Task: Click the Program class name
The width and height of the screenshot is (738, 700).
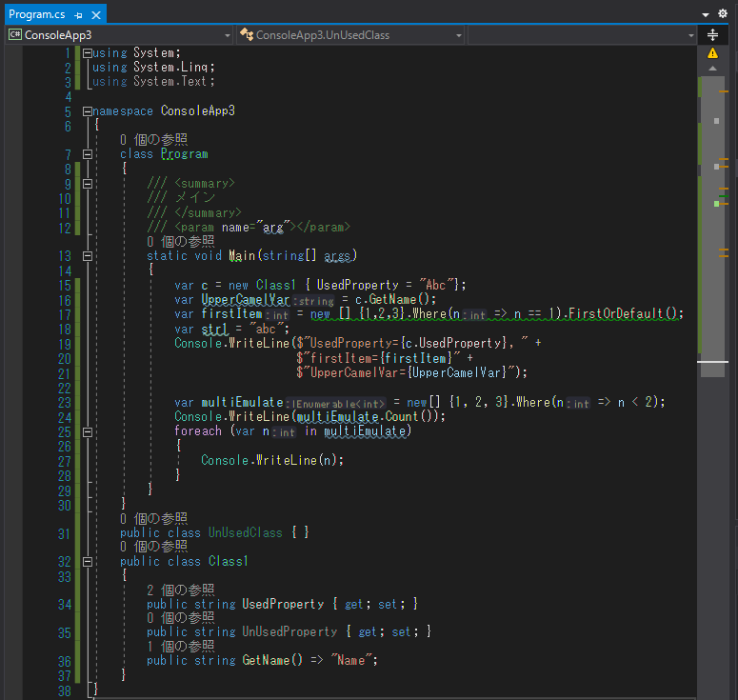Action: [x=184, y=154]
